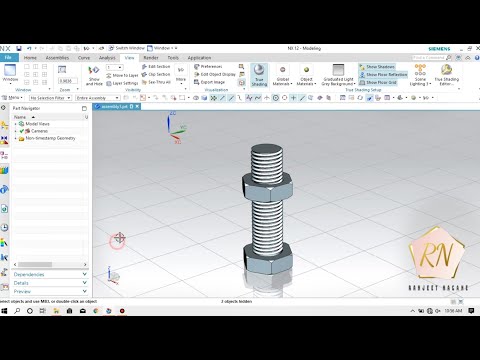This screenshot has width=480, height=360.
Task: Open Graduated Light Grey Background dropdown
Action: tap(338, 75)
